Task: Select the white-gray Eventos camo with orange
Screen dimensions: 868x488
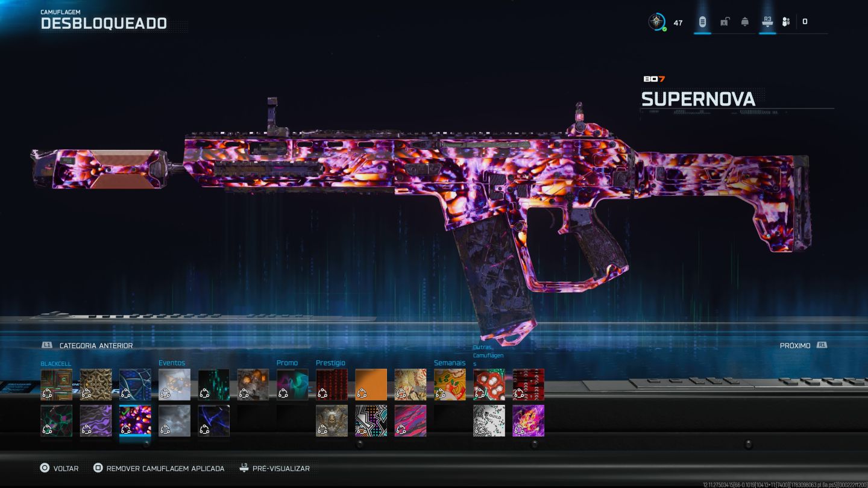Action: [x=174, y=384]
